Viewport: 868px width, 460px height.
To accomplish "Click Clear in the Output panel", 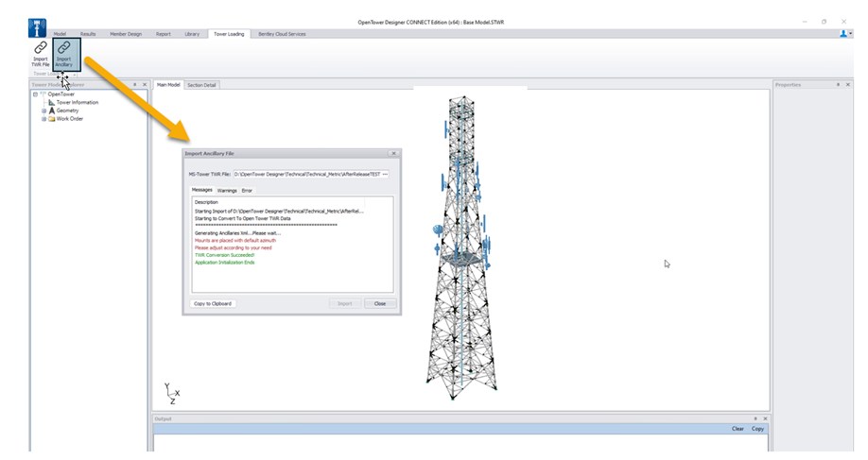I will click(738, 429).
